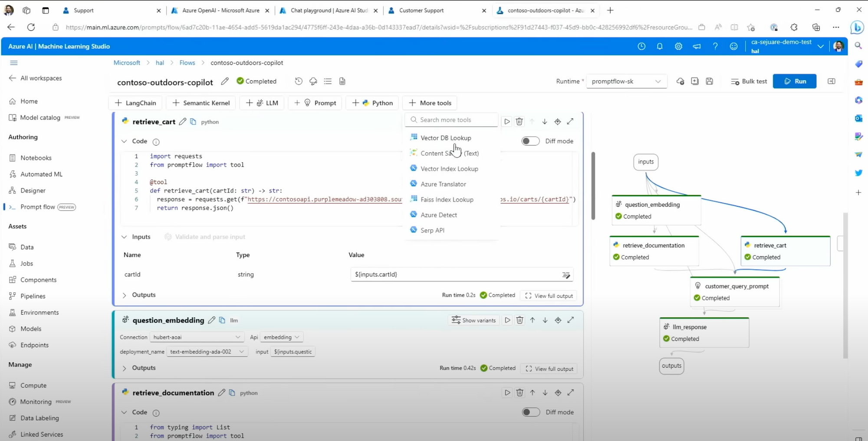Toggle the left navigation hamburger menu
The width and height of the screenshot is (868, 441).
14,63
